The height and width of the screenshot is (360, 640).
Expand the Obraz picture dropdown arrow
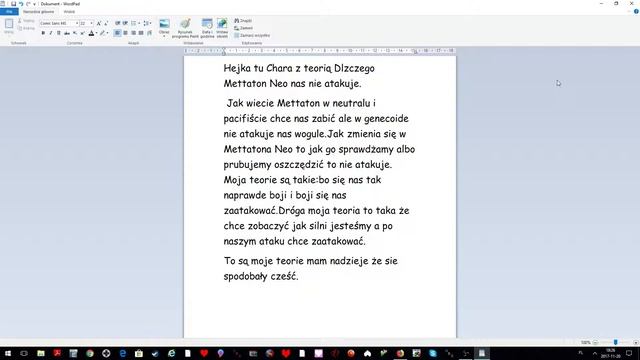click(164, 36)
